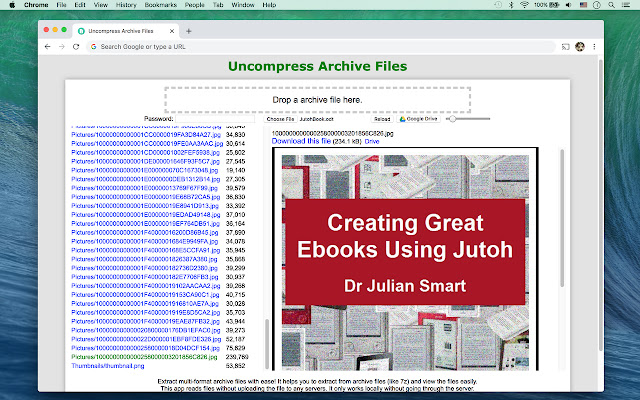Open Pictures file sized 36,164
Image resolution: width=640 pixels, height=400 pixels.
tap(146, 224)
